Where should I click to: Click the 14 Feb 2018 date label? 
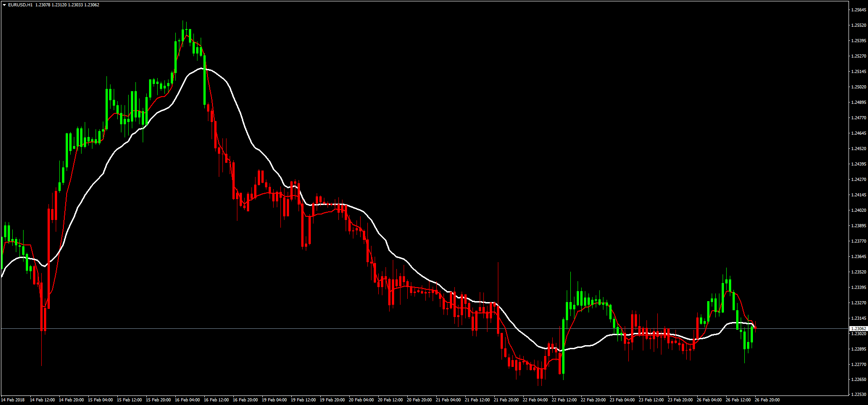[13, 400]
